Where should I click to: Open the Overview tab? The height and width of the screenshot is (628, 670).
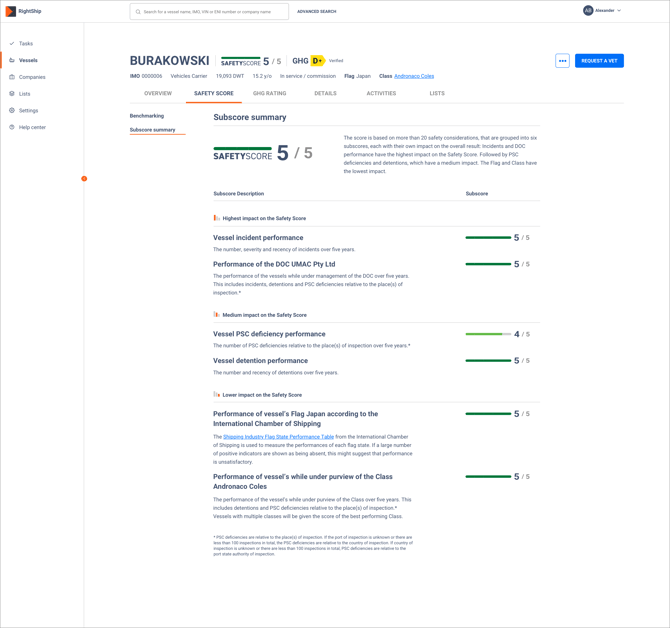pos(158,93)
